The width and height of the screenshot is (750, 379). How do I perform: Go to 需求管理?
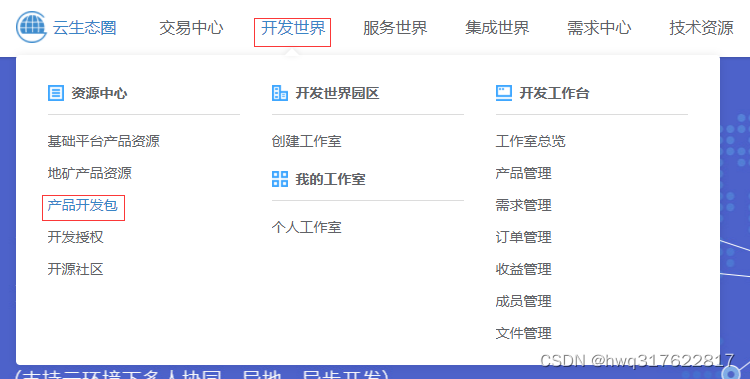pos(524,205)
